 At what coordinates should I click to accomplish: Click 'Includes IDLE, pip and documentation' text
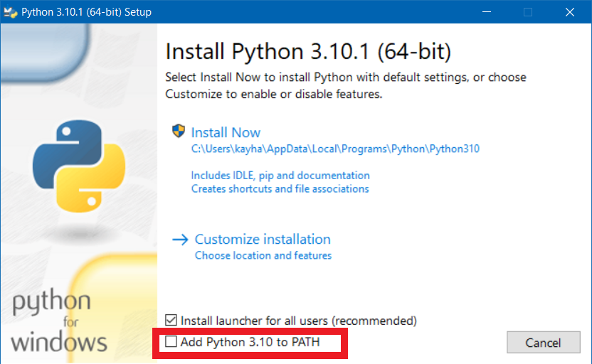coord(280,175)
